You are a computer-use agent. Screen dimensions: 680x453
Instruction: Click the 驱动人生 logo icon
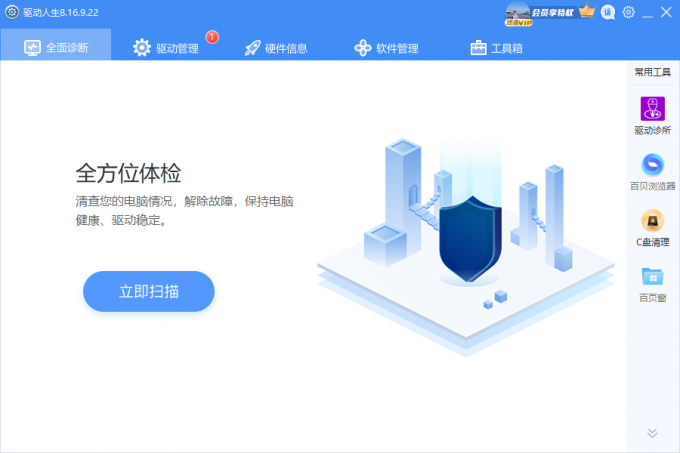point(12,12)
